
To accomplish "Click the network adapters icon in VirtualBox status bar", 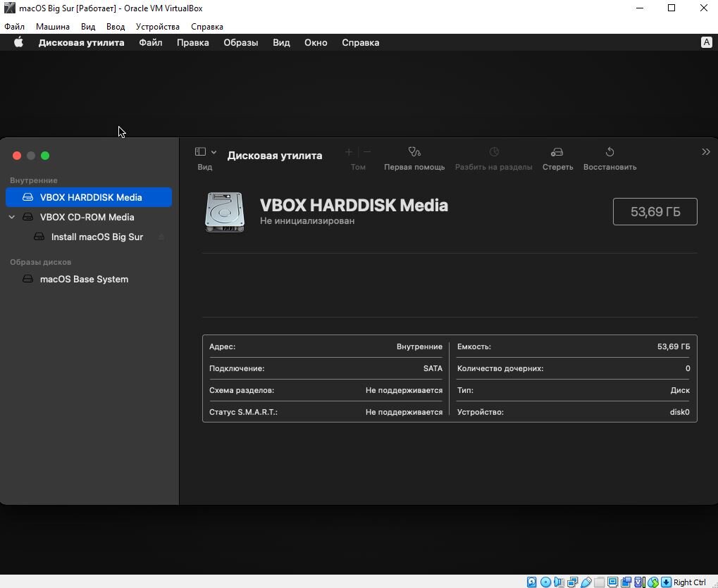I will pyautogui.click(x=572, y=582).
